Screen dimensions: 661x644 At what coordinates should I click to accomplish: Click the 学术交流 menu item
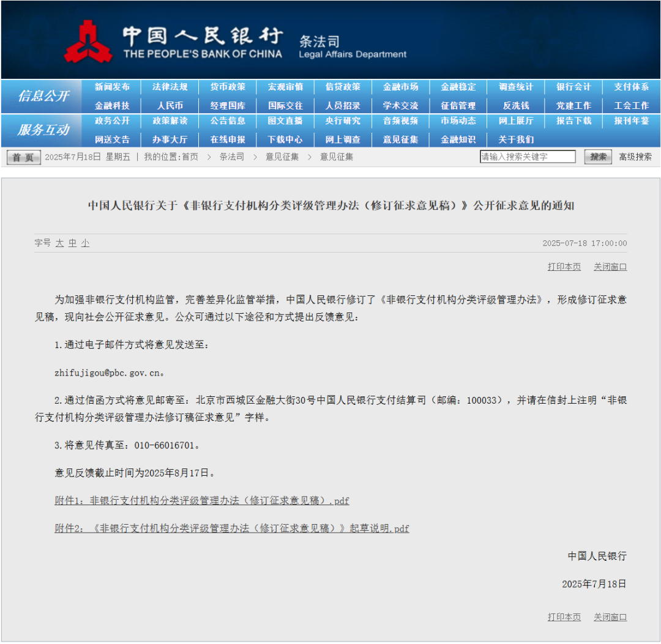400,105
